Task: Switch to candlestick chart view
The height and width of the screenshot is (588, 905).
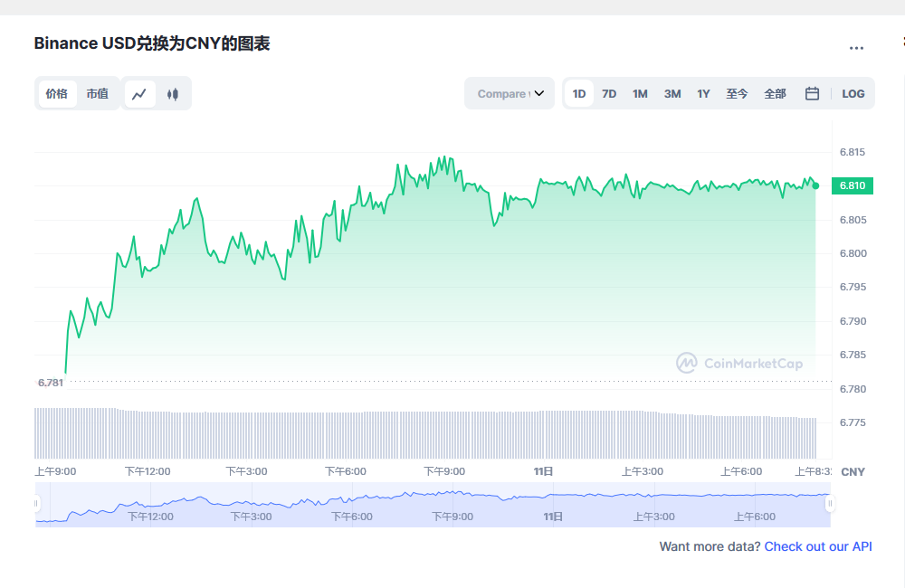Action: click(x=173, y=93)
